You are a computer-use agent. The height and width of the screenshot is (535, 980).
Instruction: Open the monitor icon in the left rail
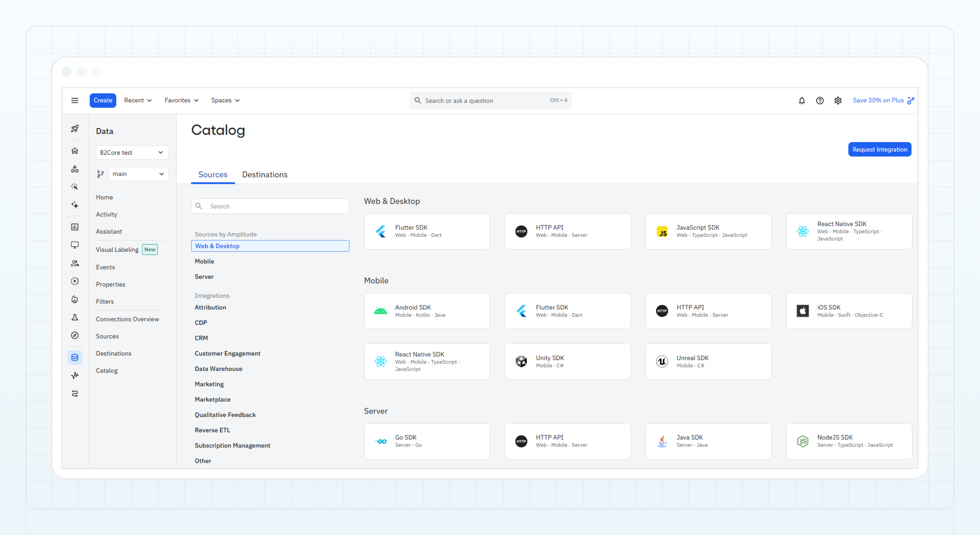pyautogui.click(x=75, y=245)
